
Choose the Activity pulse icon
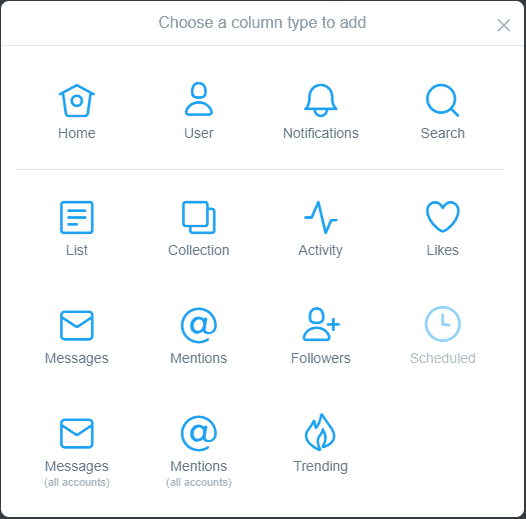(321, 217)
